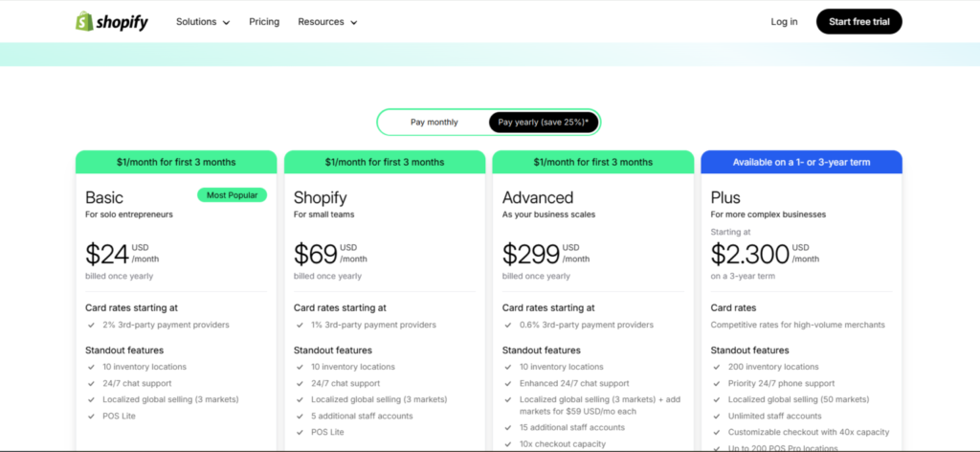Click checkmark next to Enhanced 24/7 chat support
This screenshot has height=452, width=980.
(508, 384)
